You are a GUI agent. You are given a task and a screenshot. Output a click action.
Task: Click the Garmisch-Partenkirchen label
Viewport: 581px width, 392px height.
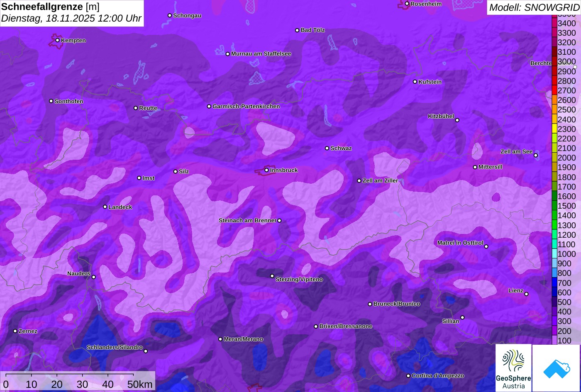(246, 107)
